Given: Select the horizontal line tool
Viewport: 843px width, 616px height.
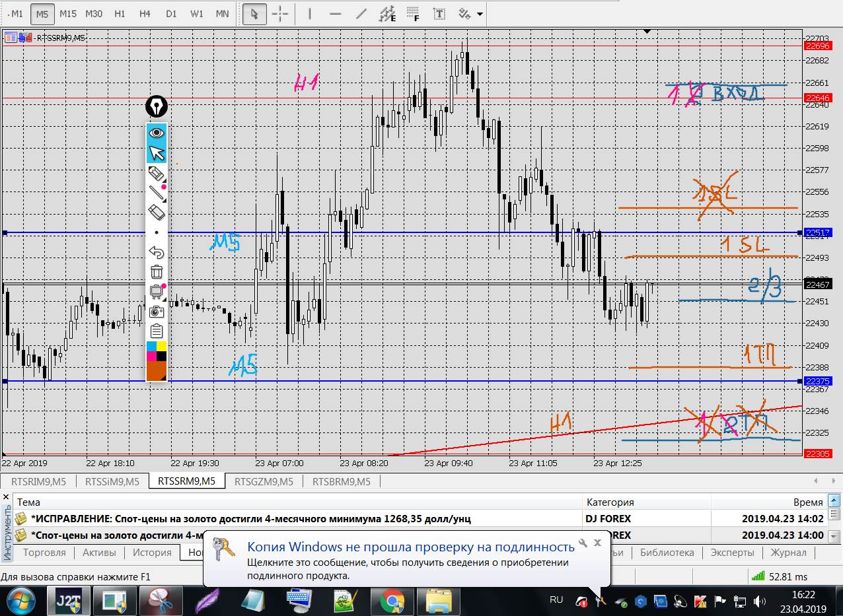Looking at the screenshot, I should (x=335, y=13).
